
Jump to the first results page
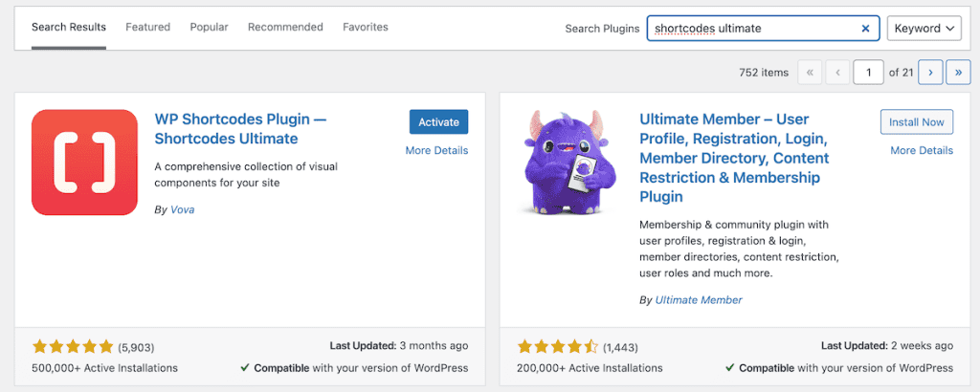point(810,72)
